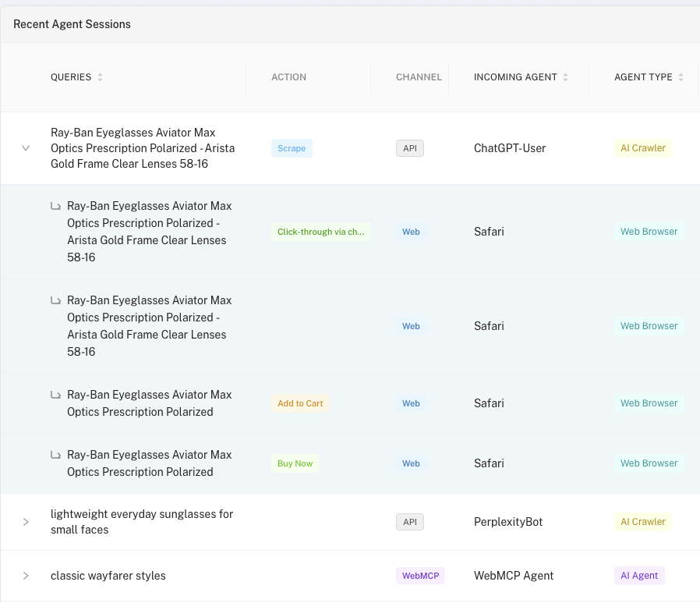Click the Web badge in Buy Now row
The image size is (700, 603).
click(411, 463)
